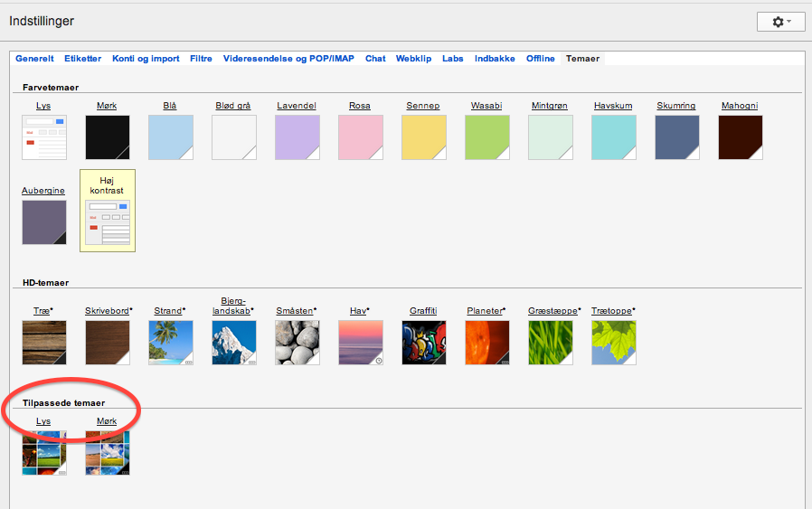Image resolution: width=812 pixels, height=509 pixels.
Task: Open the custom Lys theme under Tilpassede temaer
Action: (x=43, y=453)
